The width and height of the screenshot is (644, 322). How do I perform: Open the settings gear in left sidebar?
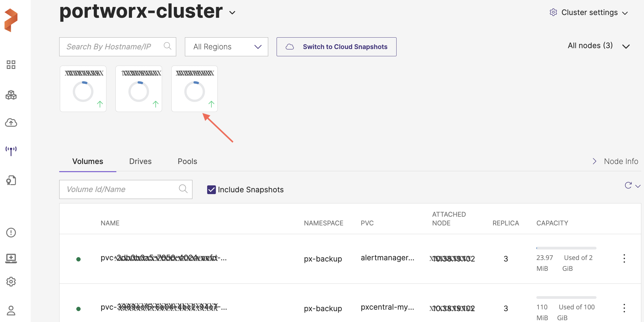[x=11, y=282]
